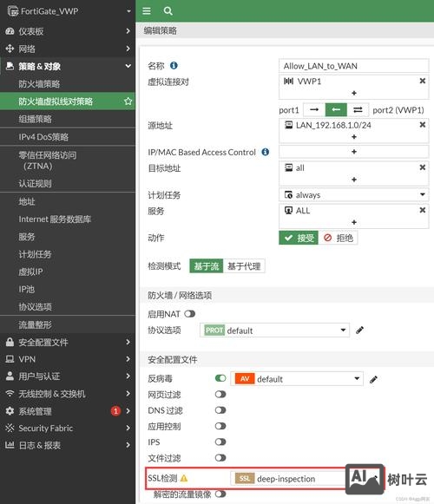Click the info icon next to 名称
This screenshot has width=434, height=504.
coord(174,66)
